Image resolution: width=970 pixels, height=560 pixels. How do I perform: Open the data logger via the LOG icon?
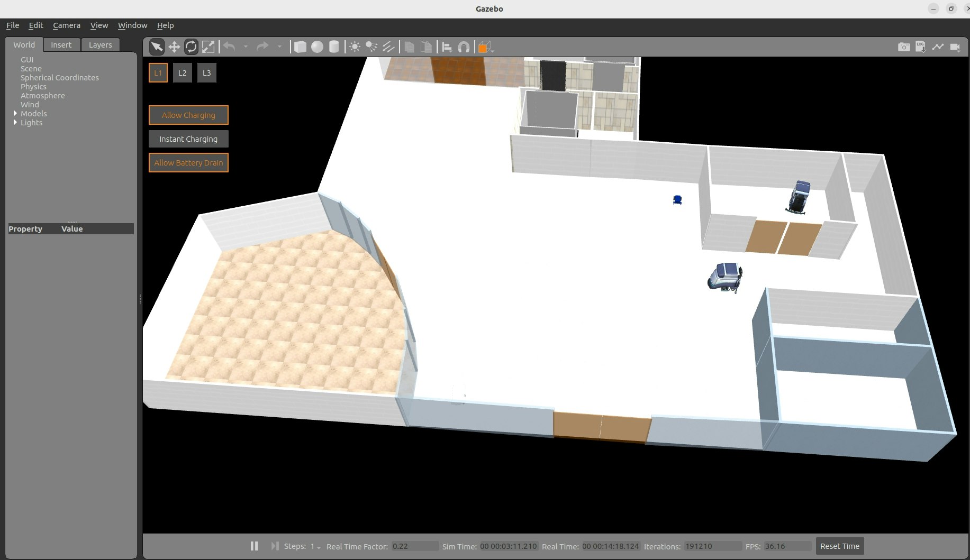pos(920,47)
